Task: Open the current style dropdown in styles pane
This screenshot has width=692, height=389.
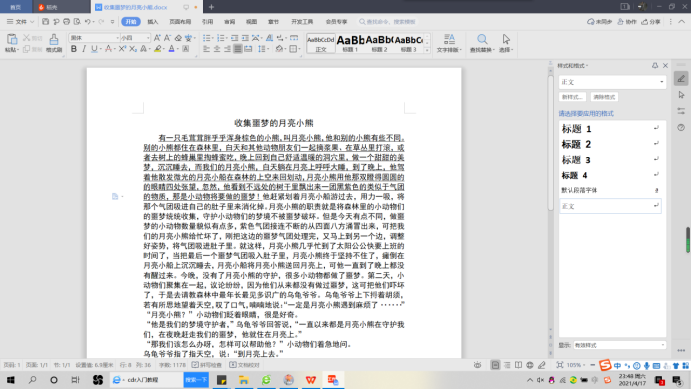Action: coord(662,82)
